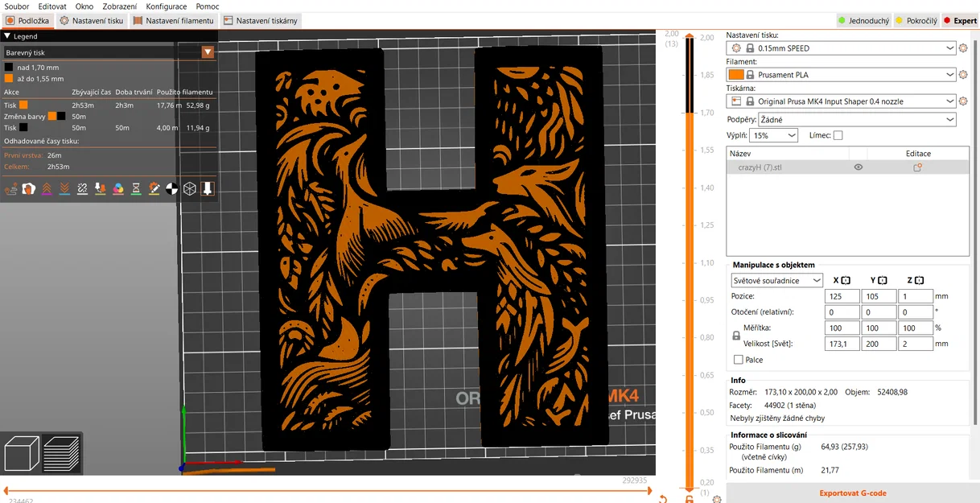Click the Pozice X input field
This screenshot has width=980, height=503.
(842, 296)
